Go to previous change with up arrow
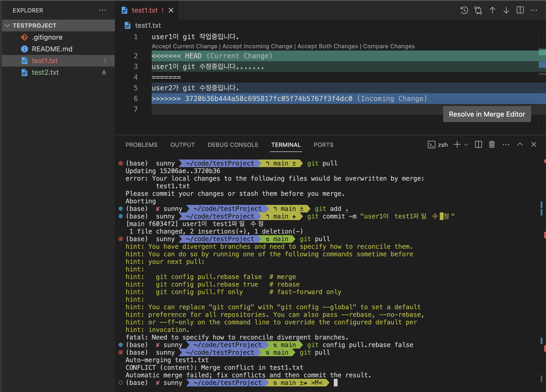546x392 pixels. pyautogui.click(x=492, y=10)
